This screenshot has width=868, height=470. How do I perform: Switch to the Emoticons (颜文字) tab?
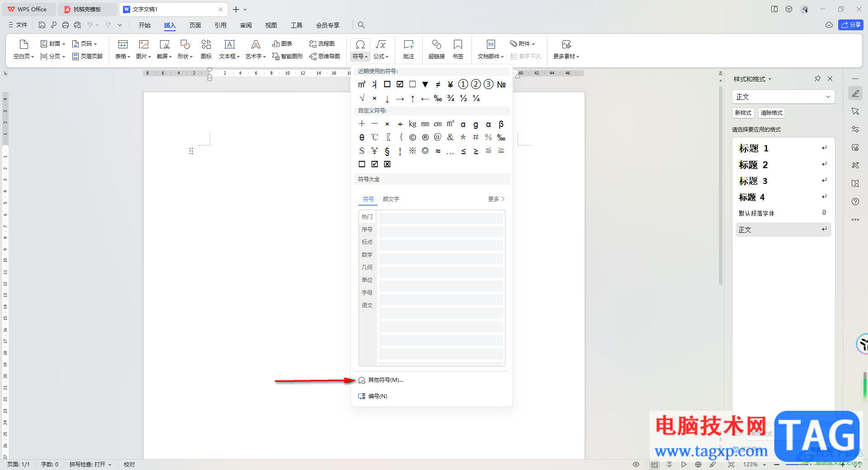[391, 199]
